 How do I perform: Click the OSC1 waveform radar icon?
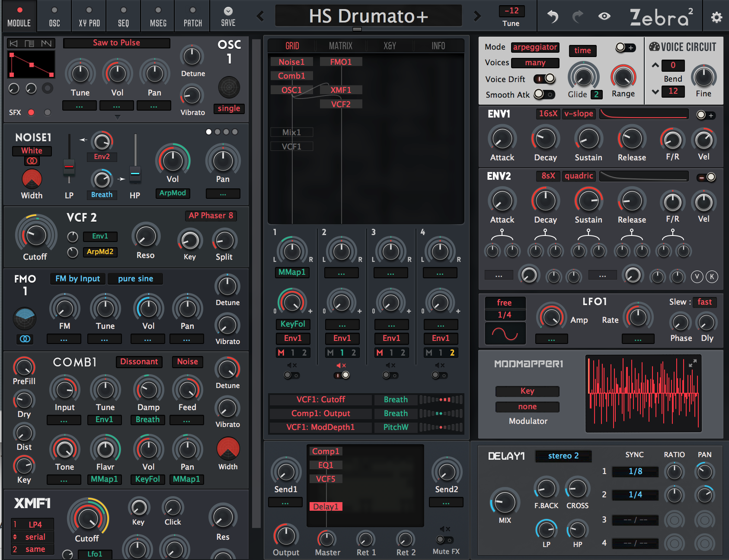tap(229, 87)
